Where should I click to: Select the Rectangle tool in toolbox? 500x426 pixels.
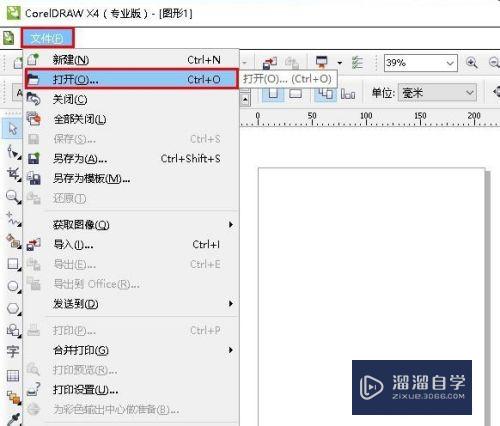tap(13, 264)
